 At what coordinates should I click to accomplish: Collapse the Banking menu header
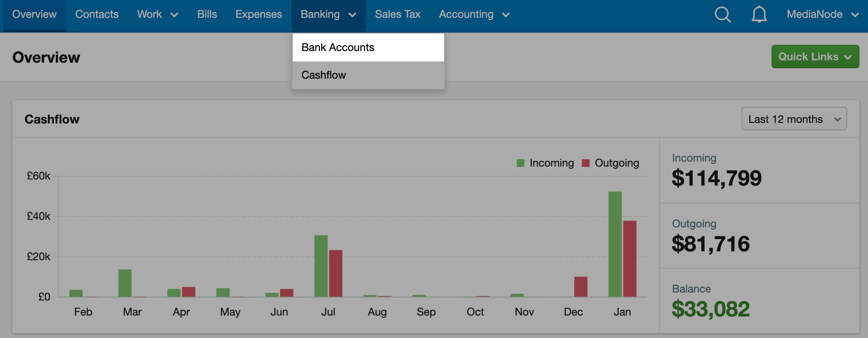click(328, 14)
